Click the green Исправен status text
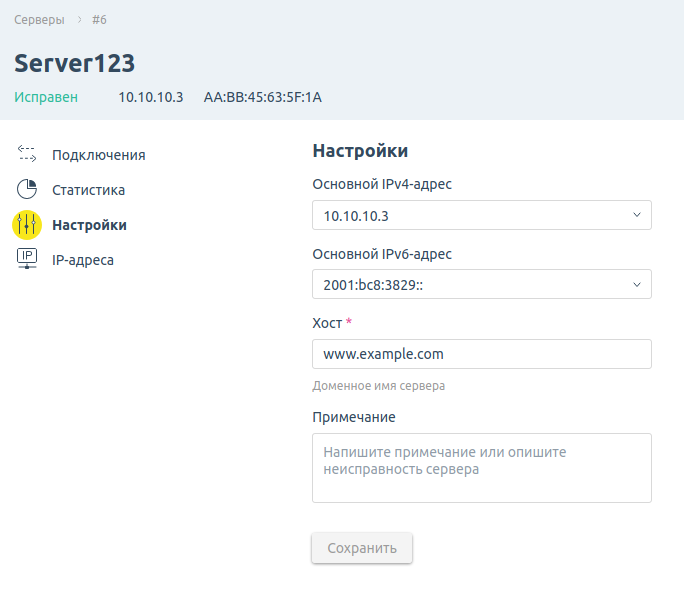Viewport: 684px width, 590px height. (x=44, y=97)
